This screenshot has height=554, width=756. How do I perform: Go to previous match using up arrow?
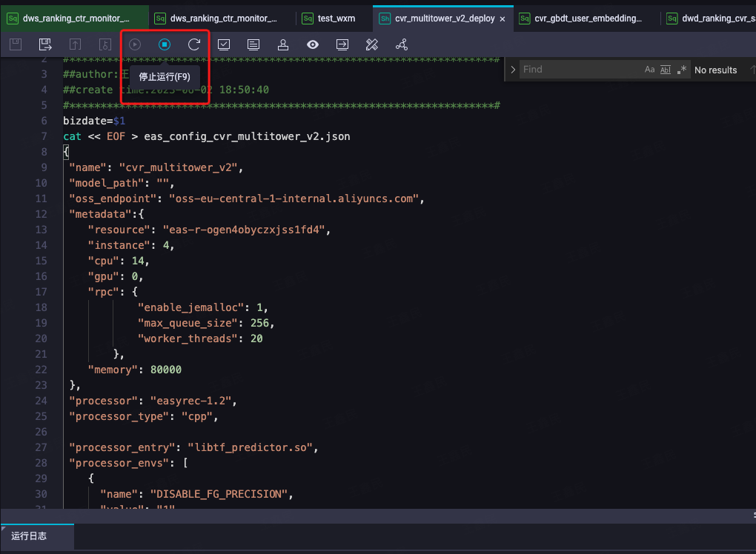(752, 70)
